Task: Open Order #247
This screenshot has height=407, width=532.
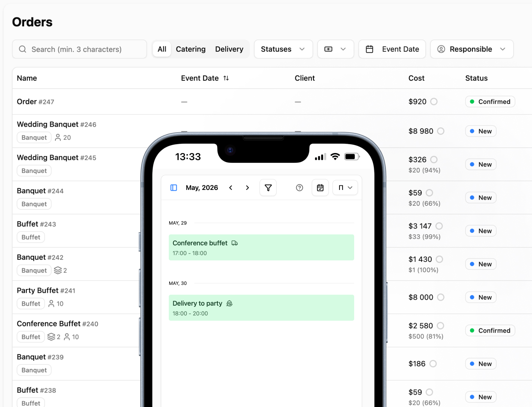Action: (35, 102)
